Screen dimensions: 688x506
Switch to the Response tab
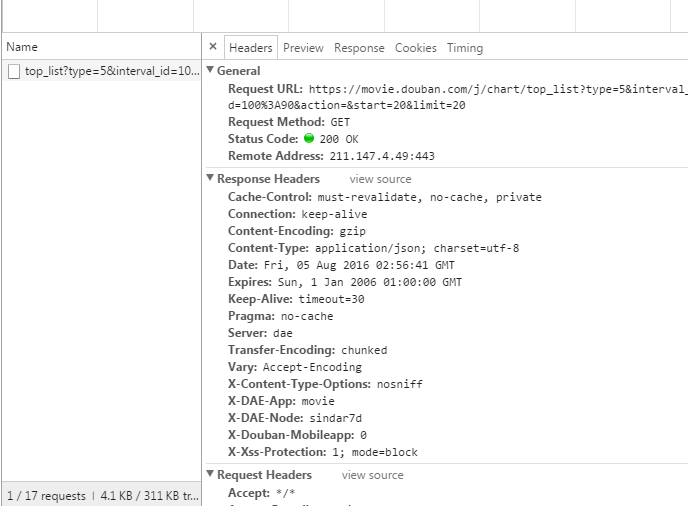click(359, 48)
